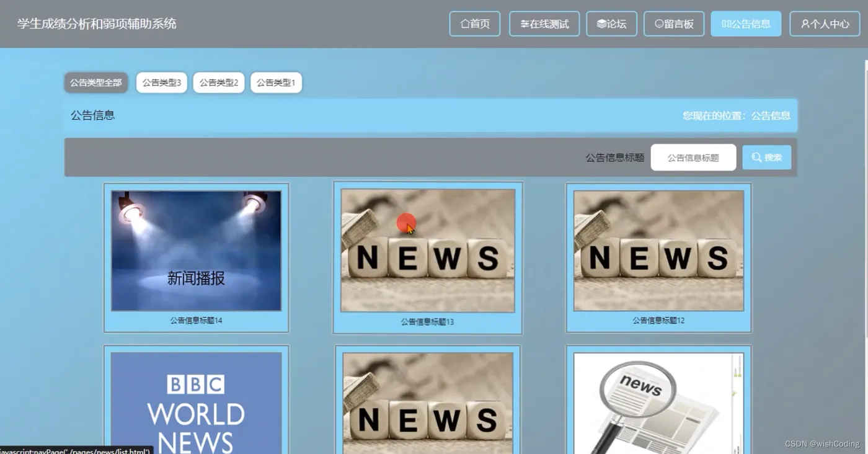Open the magnifying glass newspaper thumbnail
The image size is (868, 454).
tap(658, 403)
